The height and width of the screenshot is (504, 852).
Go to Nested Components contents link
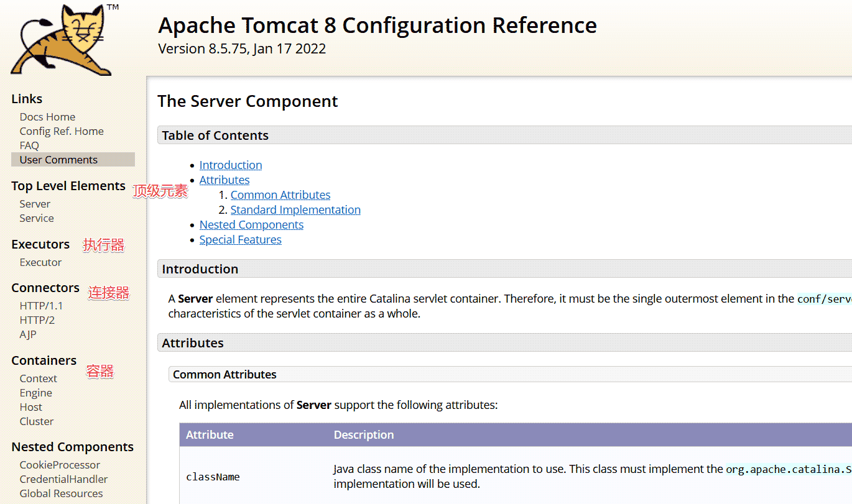[x=251, y=224]
